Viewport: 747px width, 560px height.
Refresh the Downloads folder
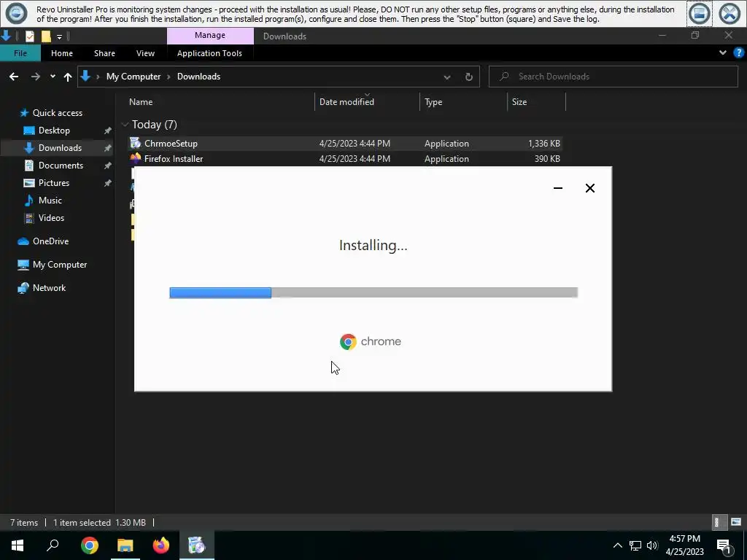469,77
